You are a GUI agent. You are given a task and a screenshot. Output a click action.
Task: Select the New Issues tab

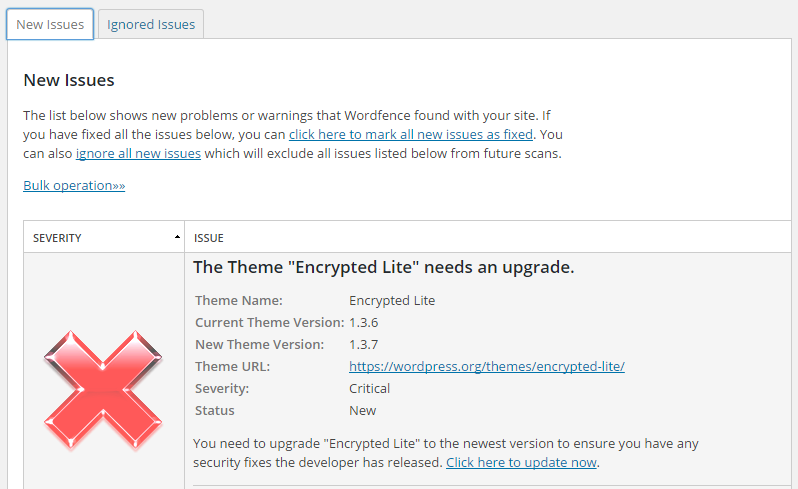[x=50, y=24]
